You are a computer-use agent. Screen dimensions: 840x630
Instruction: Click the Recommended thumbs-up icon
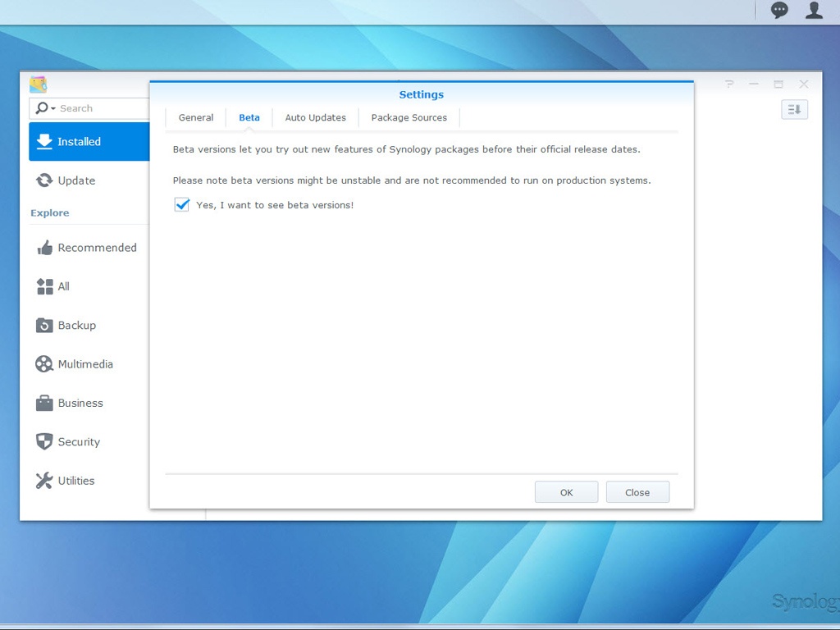pos(44,248)
